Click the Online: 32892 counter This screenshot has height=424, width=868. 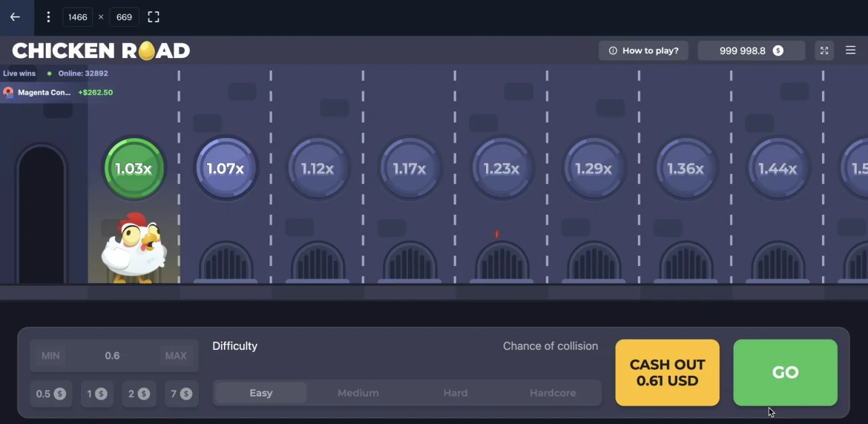coord(83,74)
